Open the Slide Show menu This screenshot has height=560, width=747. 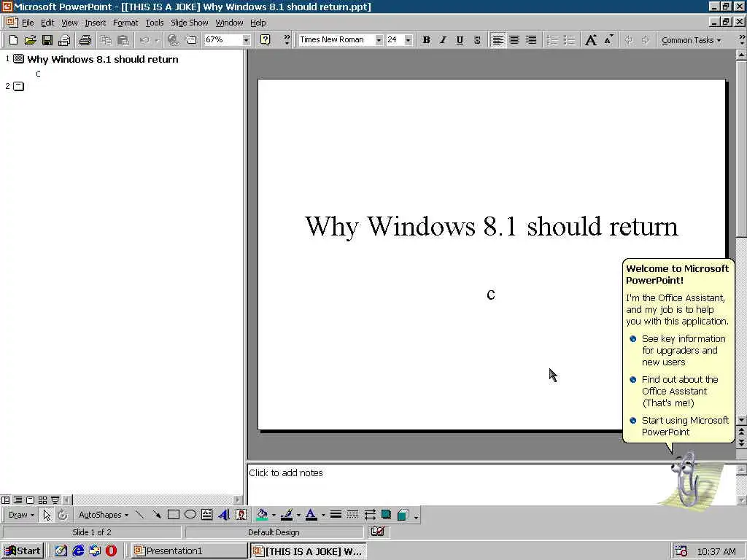pos(189,23)
